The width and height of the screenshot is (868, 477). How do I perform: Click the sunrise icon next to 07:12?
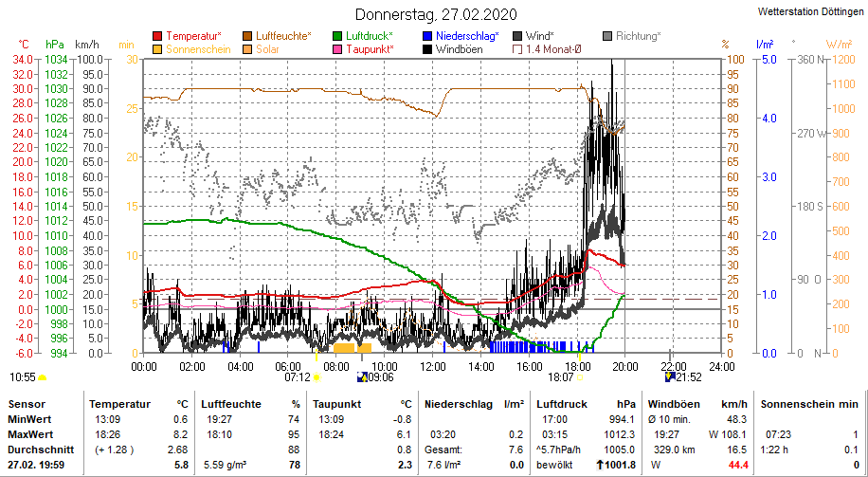[316, 377]
